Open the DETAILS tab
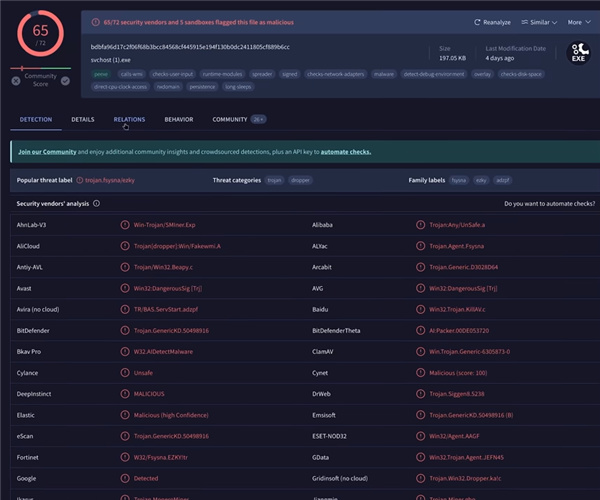The image size is (600, 500). pyautogui.click(x=83, y=119)
